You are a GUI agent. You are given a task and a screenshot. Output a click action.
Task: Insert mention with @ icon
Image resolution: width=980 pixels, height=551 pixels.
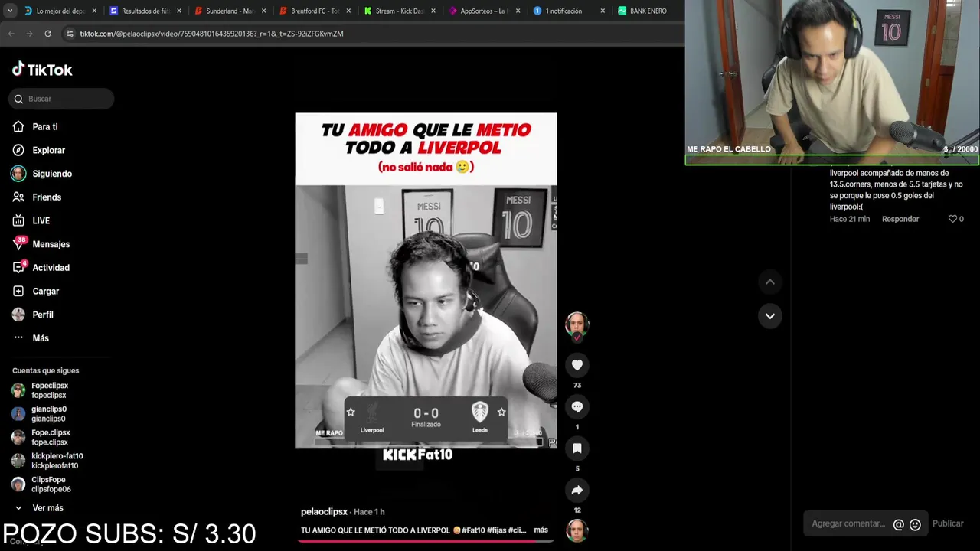(x=899, y=524)
